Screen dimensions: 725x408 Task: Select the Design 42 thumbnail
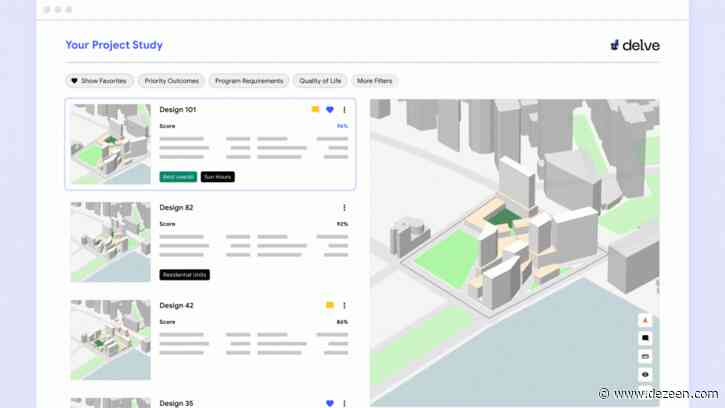coord(111,340)
